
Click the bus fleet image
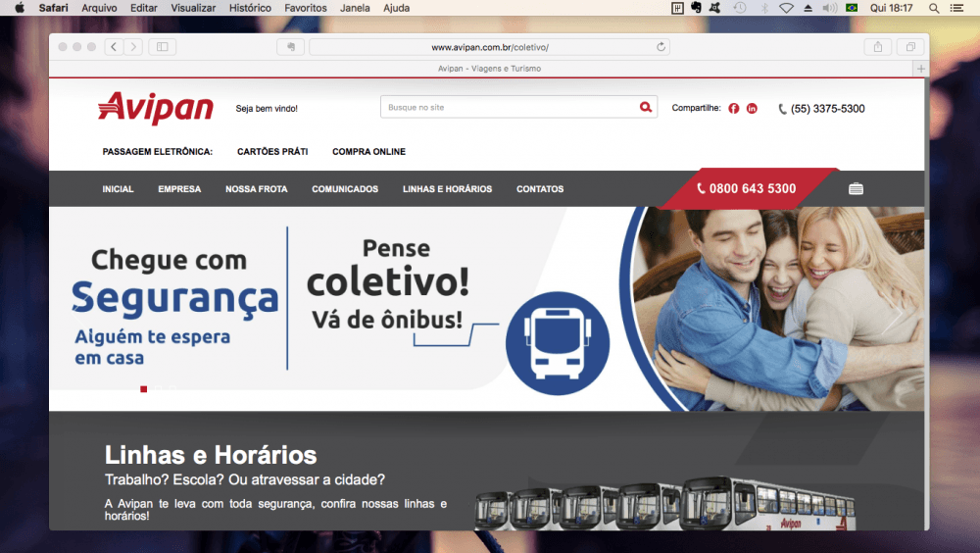(x=664, y=504)
